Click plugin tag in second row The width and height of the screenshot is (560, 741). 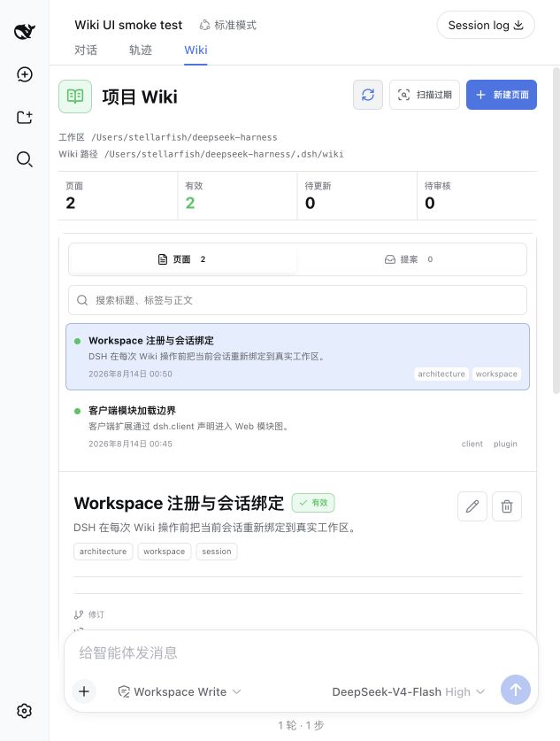pos(505,444)
